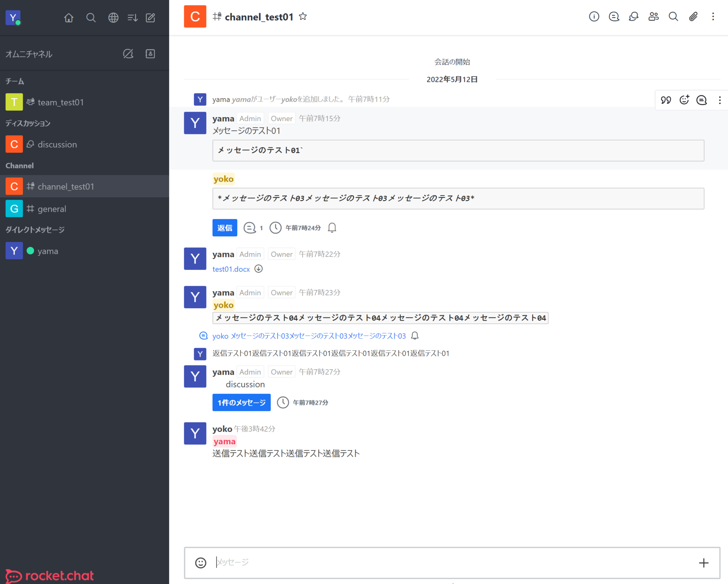Start a new chat with the pencil icon

click(x=150, y=17)
